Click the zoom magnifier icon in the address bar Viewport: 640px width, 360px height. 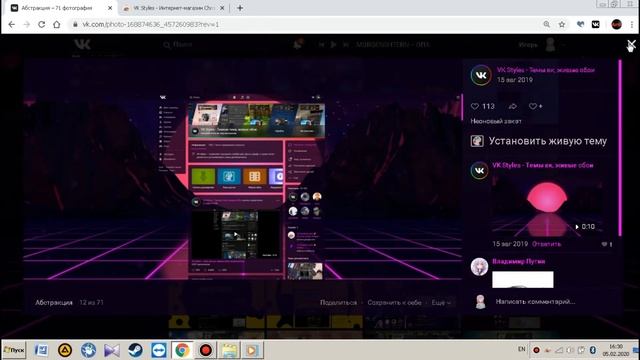coord(547,24)
